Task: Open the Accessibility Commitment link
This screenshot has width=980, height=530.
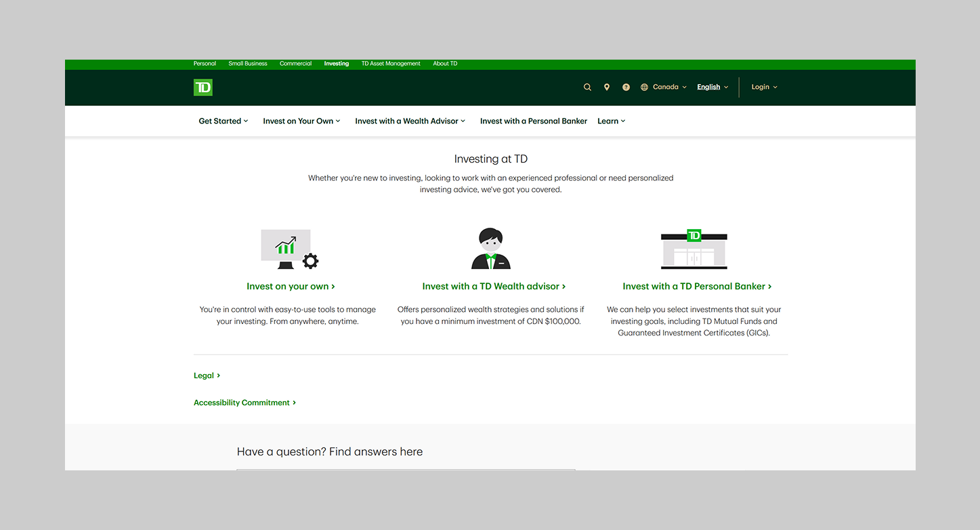Action: click(244, 403)
